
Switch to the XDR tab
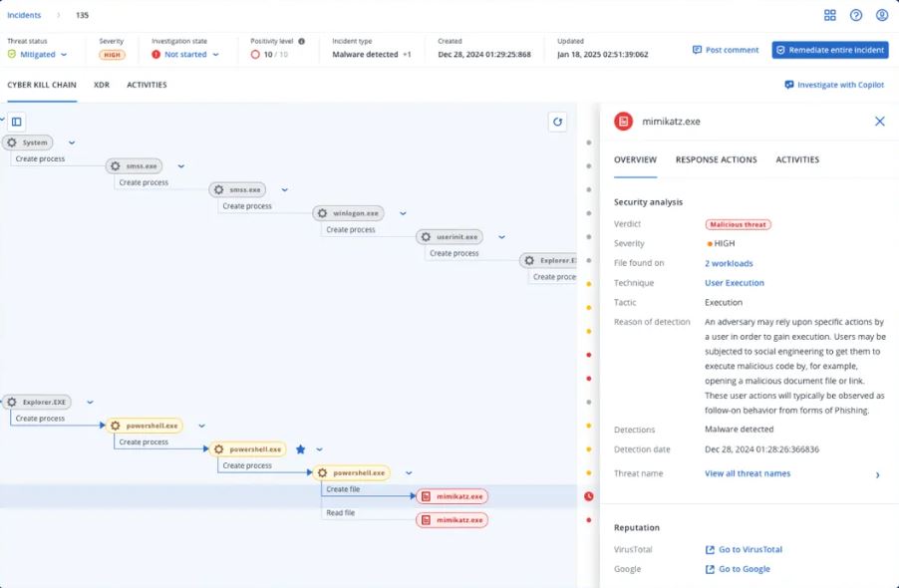click(x=102, y=85)
